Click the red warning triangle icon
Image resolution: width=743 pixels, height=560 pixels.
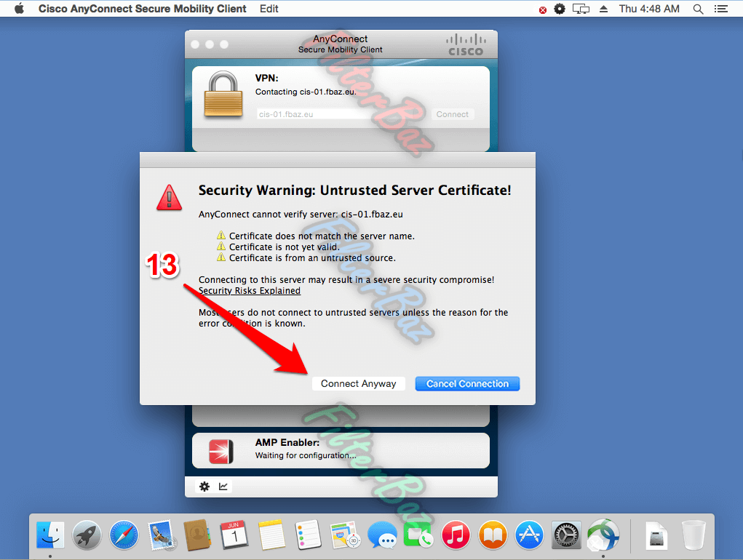click(170, 197)
